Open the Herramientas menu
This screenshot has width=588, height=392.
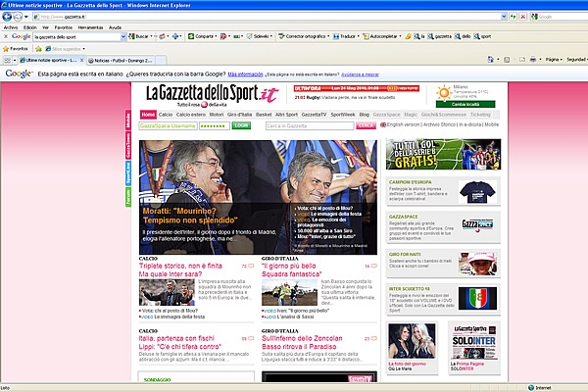(90, 27)
